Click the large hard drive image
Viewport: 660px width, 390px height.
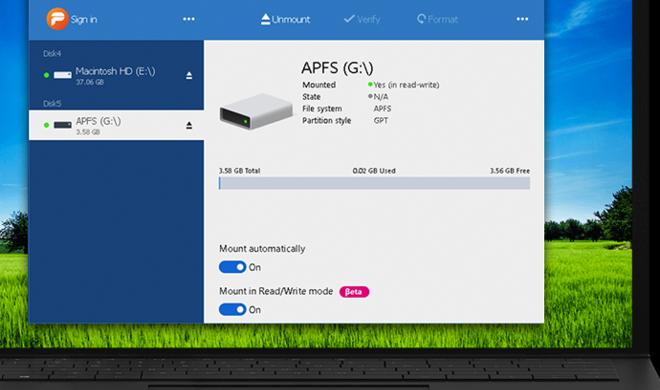256,111
